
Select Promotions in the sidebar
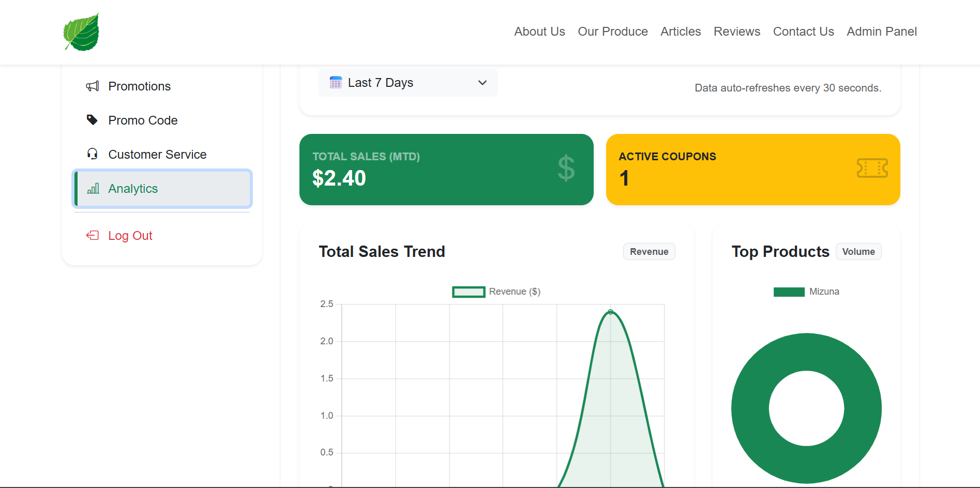click(162, 86)
